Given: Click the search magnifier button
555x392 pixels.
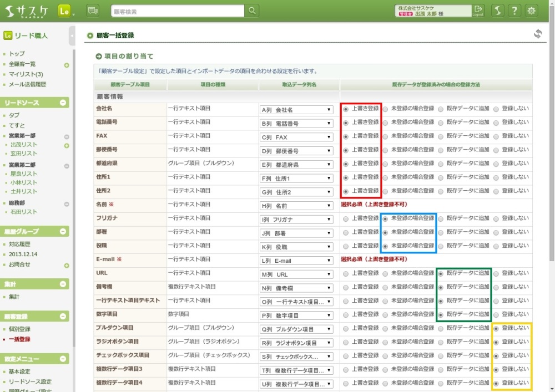Looking at the screenshot, I should [252, 11].
